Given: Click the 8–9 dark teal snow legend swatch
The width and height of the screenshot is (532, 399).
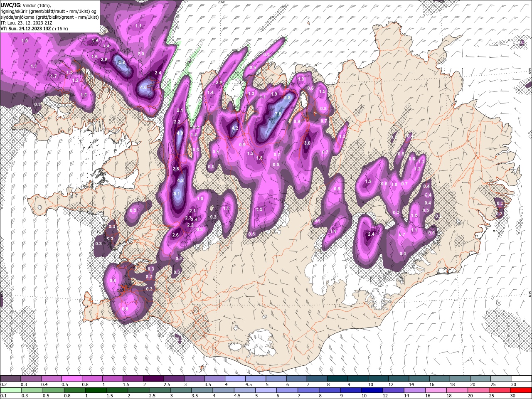Looking at the screenshot, I should (x=337, y=379).
